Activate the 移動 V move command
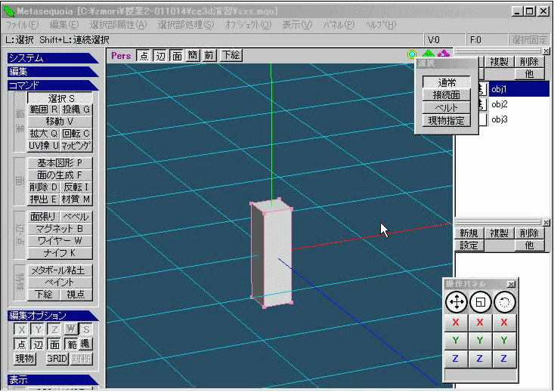The image size is (554, 392). [x=60, y=122]
